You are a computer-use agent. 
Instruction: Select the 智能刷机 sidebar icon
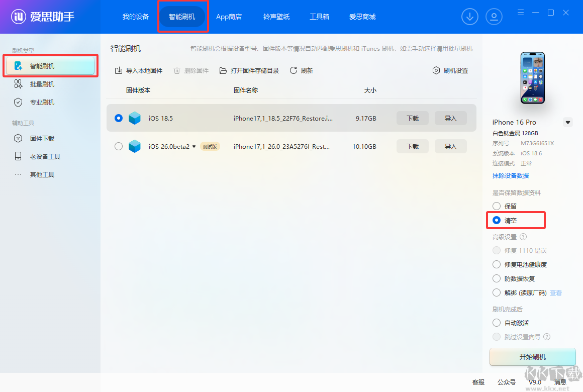click(18, 66)
